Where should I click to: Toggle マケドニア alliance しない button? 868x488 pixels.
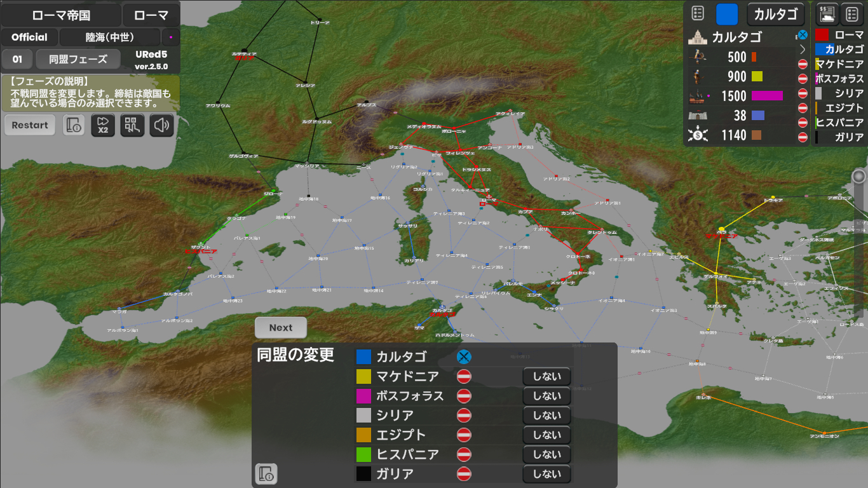pos(547,377)
